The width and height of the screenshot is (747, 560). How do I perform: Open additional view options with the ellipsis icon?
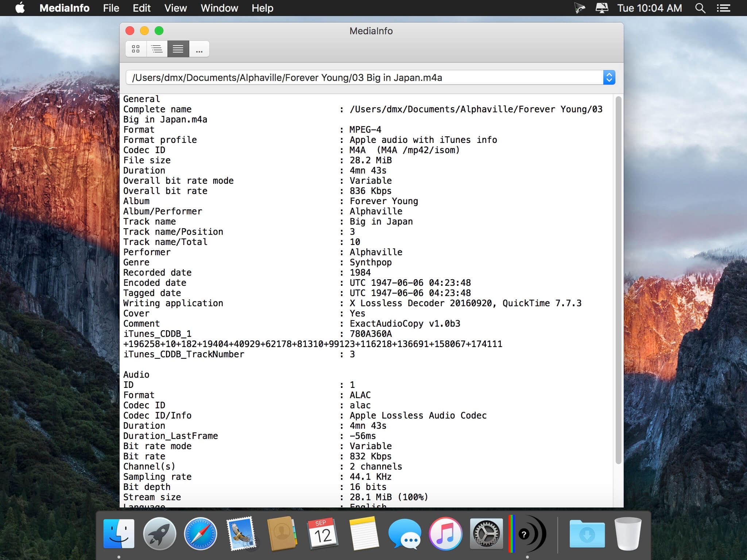(199, 48)
